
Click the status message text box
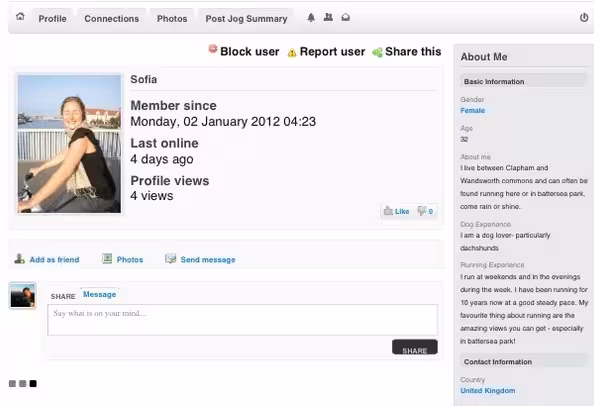point(242,320)
